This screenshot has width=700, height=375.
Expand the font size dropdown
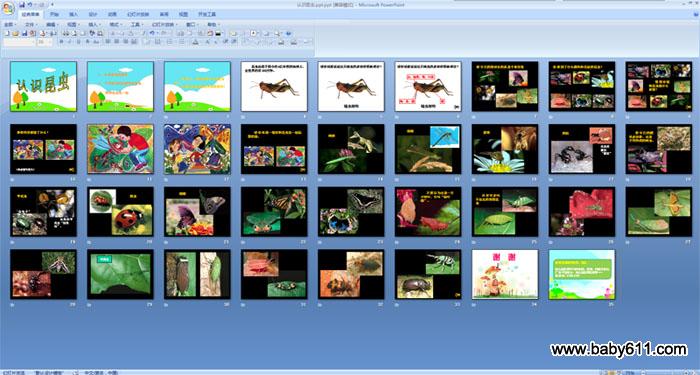click(x=44, y=42)
